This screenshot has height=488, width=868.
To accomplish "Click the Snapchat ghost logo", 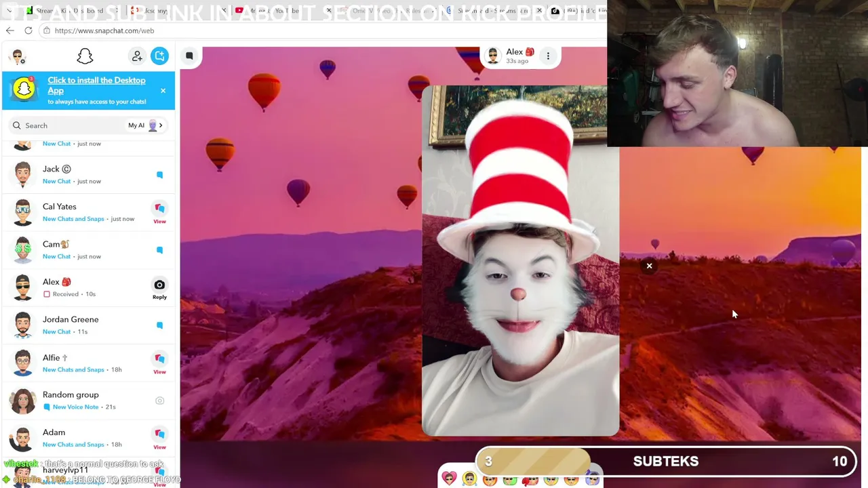I will [x=85, y=56].
